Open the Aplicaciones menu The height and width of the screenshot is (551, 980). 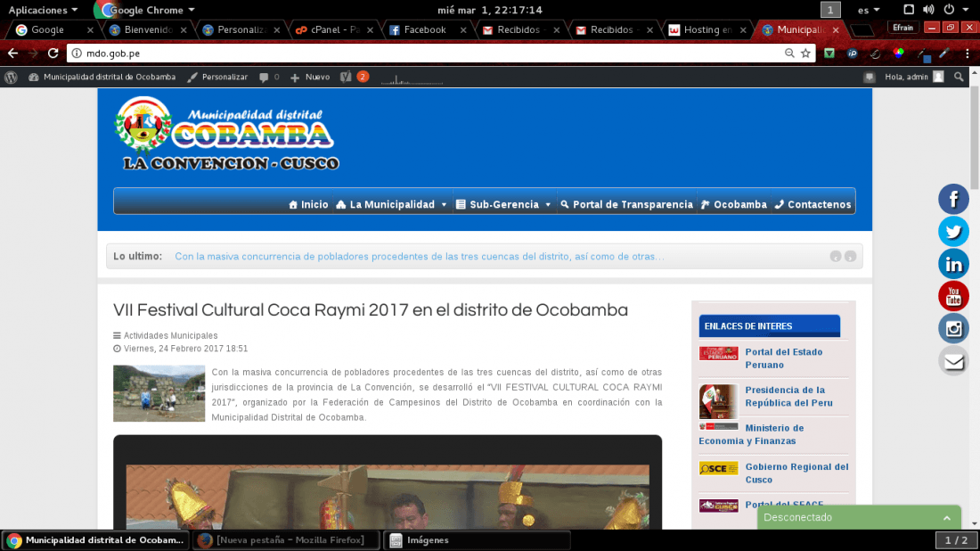(43, 10)
